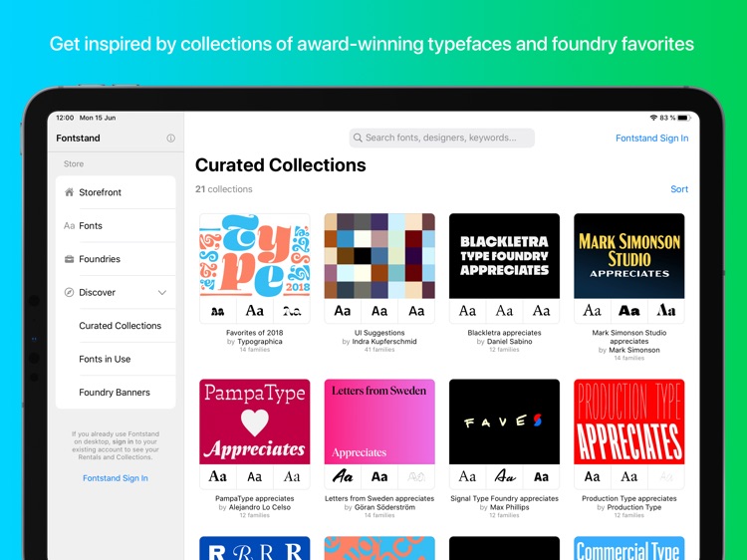Click the Sort button

[x=679, y=189]
